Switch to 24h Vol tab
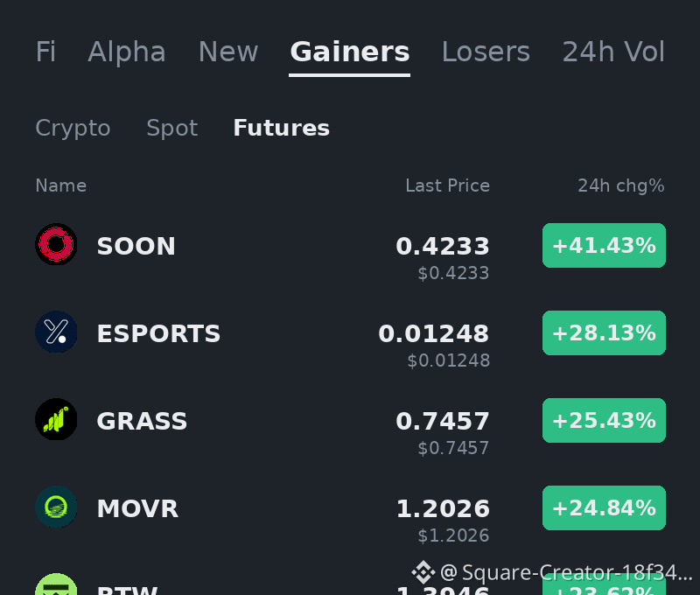Screen dimensions: 700x595 tap(613, 52)
